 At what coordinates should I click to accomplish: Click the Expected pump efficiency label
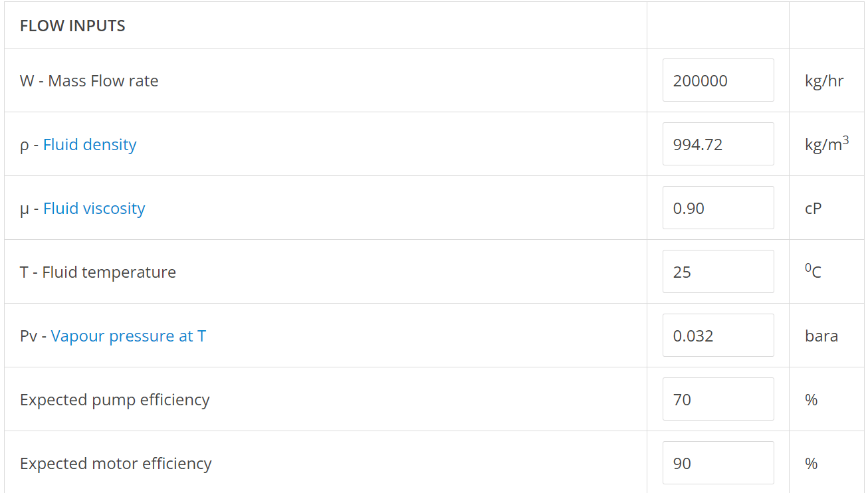pyautogui.click(x=115, y=400)
